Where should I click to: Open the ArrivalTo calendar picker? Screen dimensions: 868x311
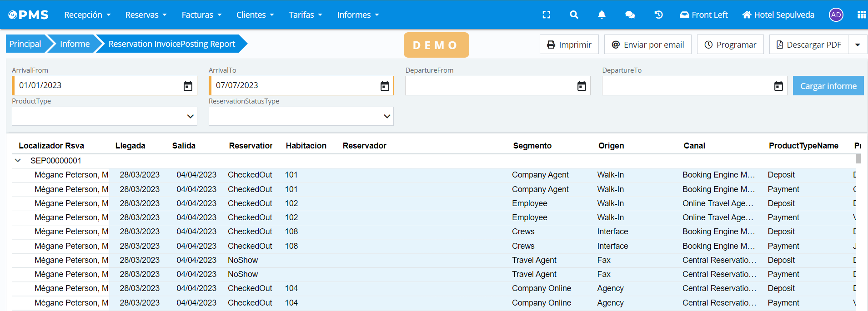[385, 86]
